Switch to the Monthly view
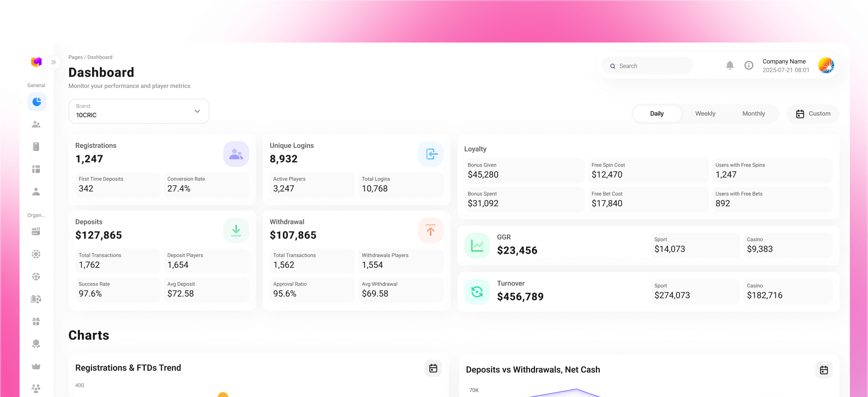Screen dimensions: 868x397 point(754,113)
